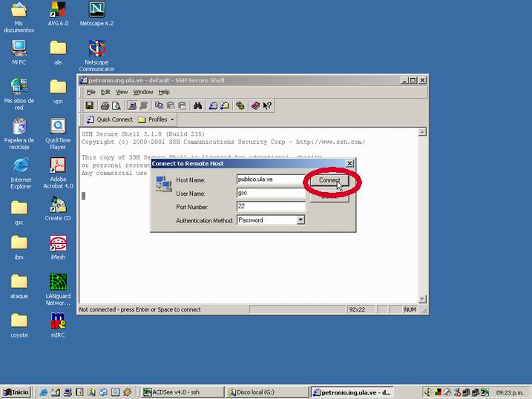Click the User Name input field
Image resolution: width=532 pixels, height=399 pixels.
click(x=271, y=193)
